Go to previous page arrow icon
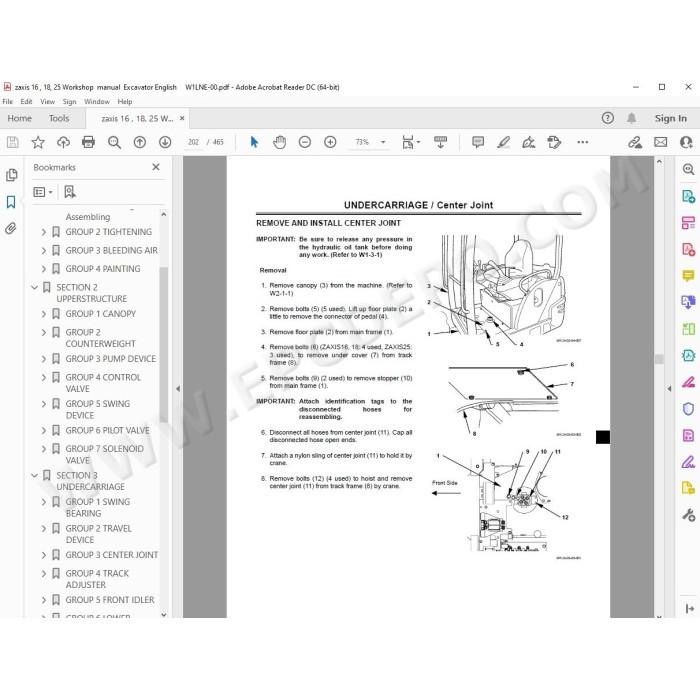Image resolution: width=700 pixels, height=700 pixels. point(140,142)
